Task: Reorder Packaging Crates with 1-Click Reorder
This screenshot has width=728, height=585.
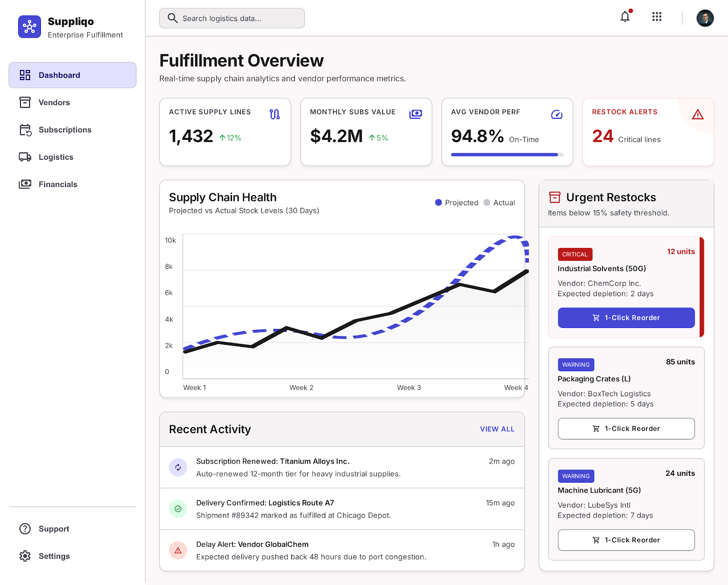Action: click(626, 429)
